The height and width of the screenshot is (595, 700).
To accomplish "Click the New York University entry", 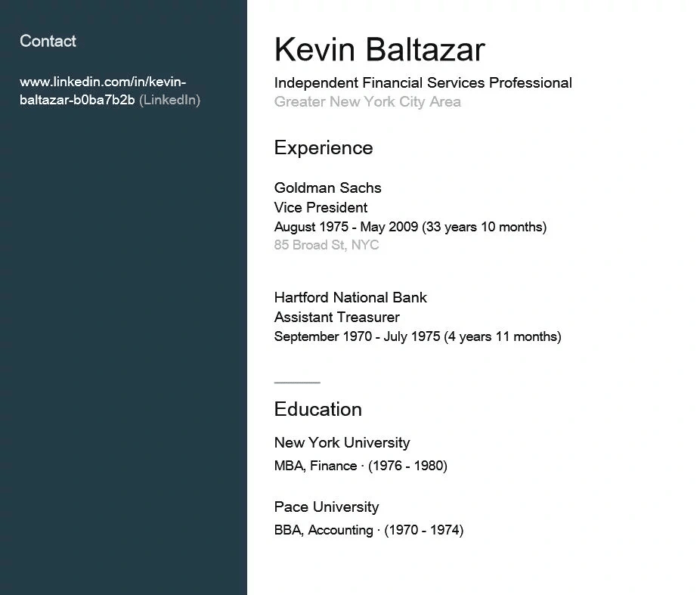I will pos(342,443).
